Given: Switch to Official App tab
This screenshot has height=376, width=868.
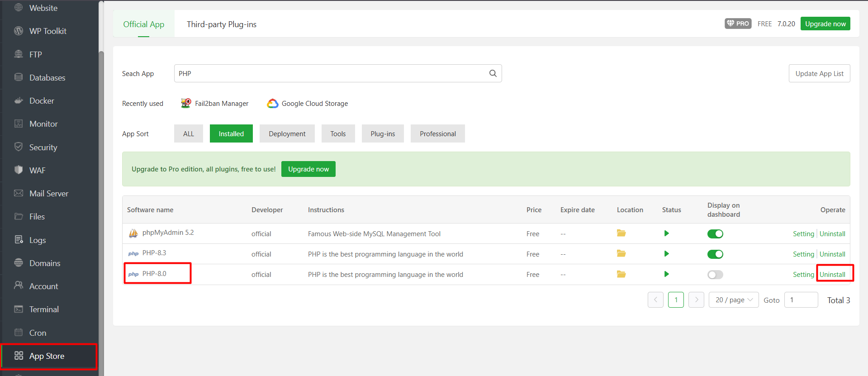Looking at the screenshot, I should (x=143, y=24).
